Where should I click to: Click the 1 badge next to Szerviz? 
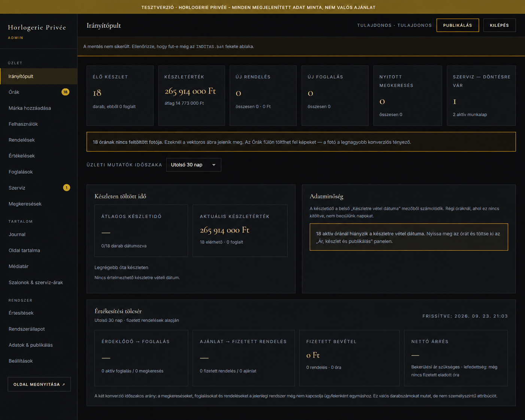[67, 188]
